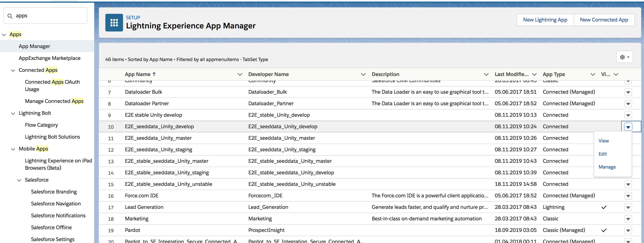Viewport: 644px width, 243px height.
Task: Open Lightning Bolt Solutions in sidebar
Action: click(52, 137)
